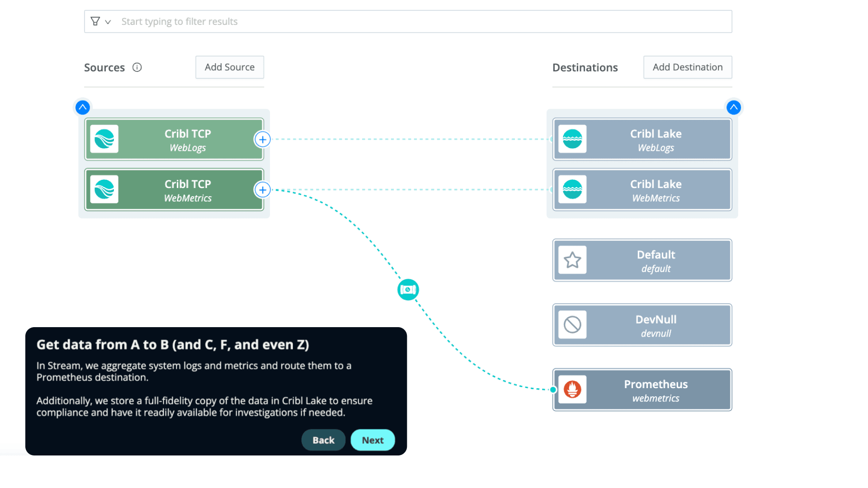Click the Add Source button
The image size is (868, 488).
coord(229,67)
